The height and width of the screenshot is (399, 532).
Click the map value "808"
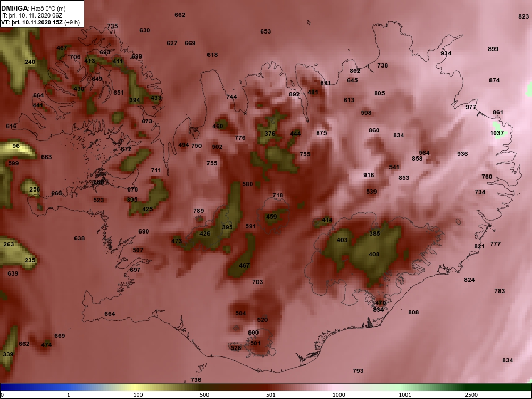click(x=413, y=312)
